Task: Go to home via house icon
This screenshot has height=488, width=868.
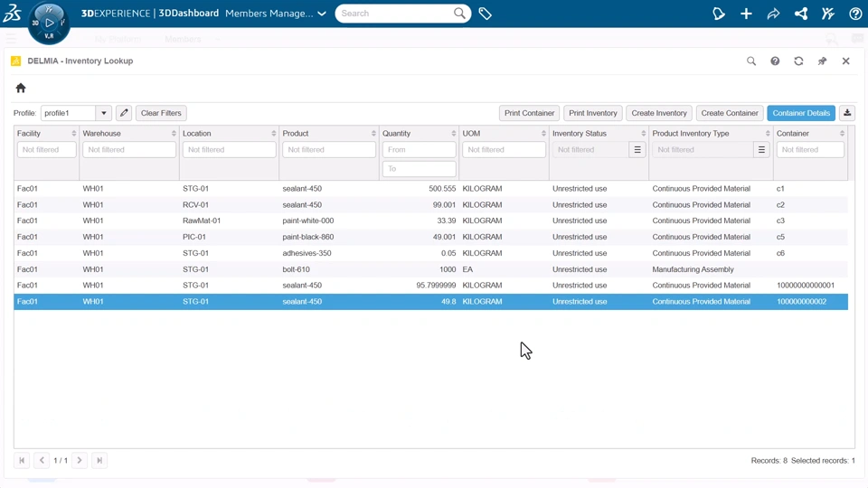Action: pyautogui.click(x=21, y=88)
